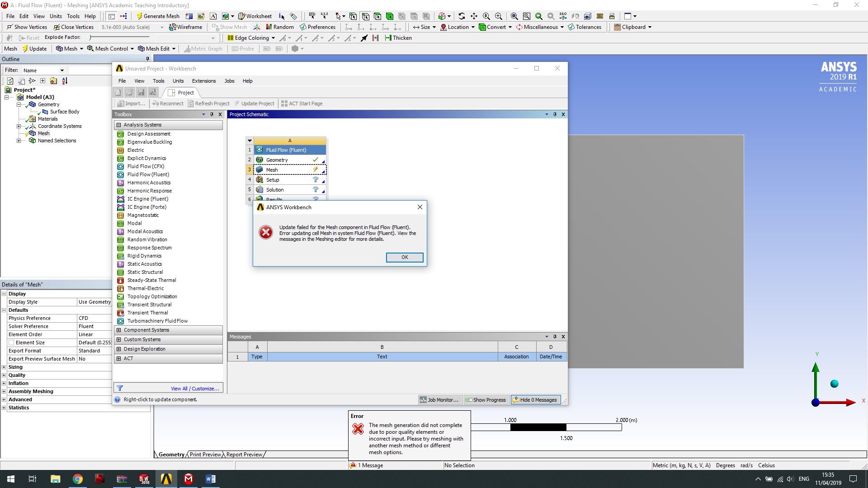The width and height of the screenshot is (868, 488).
Task: Click Show Vertices
Action: [x=27, y=27]
